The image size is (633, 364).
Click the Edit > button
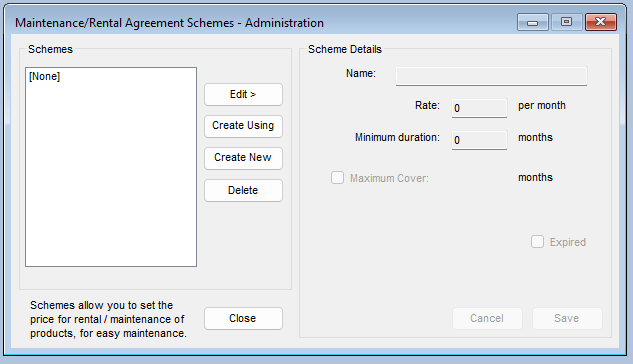pyautogui.click(x=243, y=94)
